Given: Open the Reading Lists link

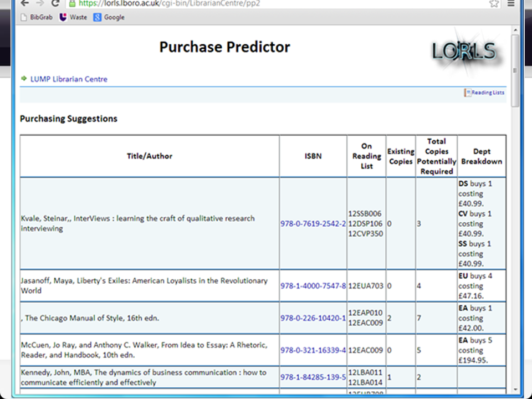Looking at the screenshot, I should (x=485, y=93).
